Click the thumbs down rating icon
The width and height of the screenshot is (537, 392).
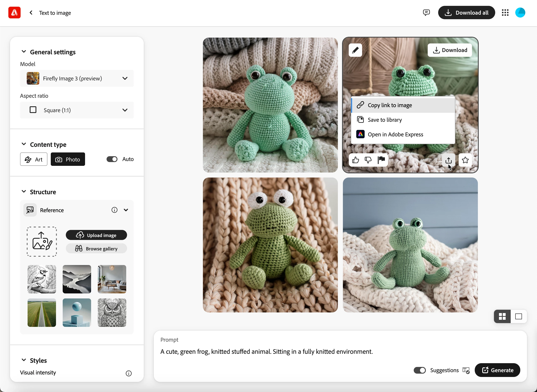coord(368,160)
